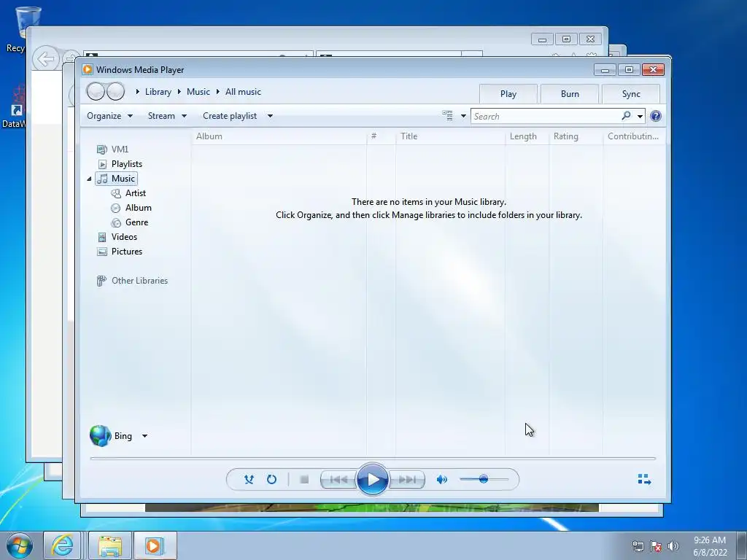Expand the Create playlist dropdown arrow
This screenshot has width=747, height=560.
click(x=270, y=116)
